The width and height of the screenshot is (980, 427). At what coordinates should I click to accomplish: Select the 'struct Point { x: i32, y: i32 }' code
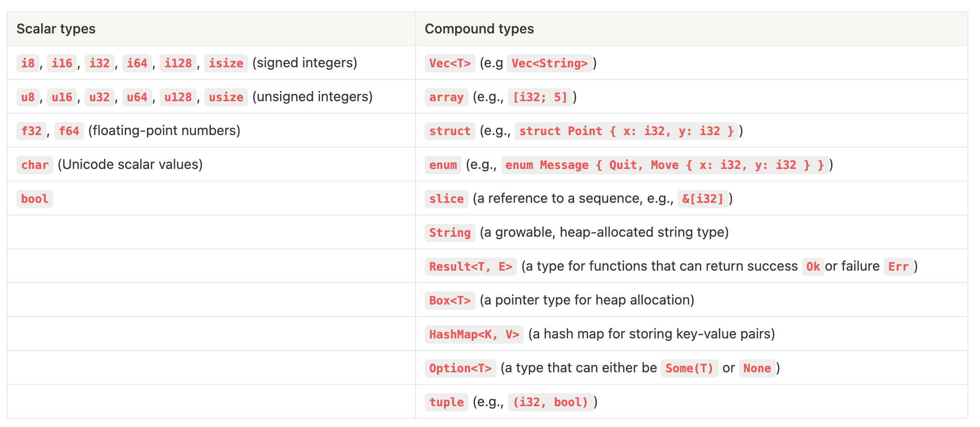pyautogui.click(x=626, y=131)
